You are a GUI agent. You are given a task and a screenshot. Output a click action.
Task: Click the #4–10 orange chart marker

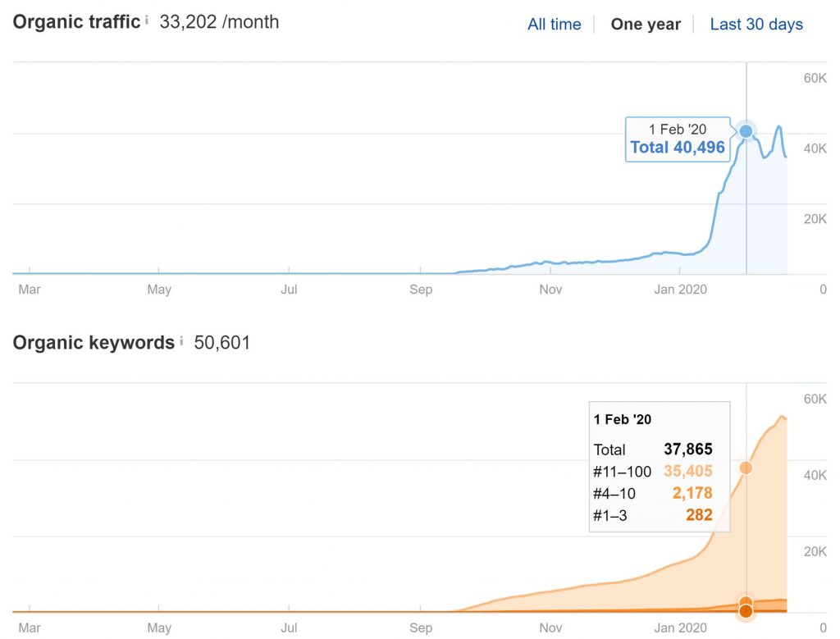click(x=746, y=603)
